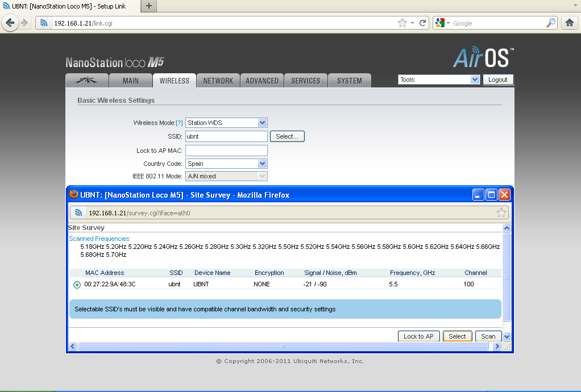Go to the ADVANCED tab
This screenshot has width=581, height=392.
[x=262, y=81]
